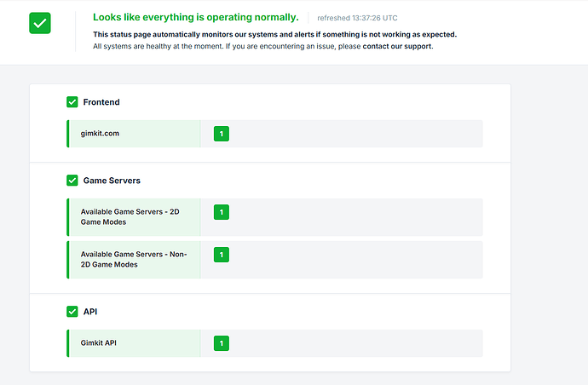Viewport: 588px width, 385px height.
Task: Click the Gimkit API status badge
Action: (222, 343)
